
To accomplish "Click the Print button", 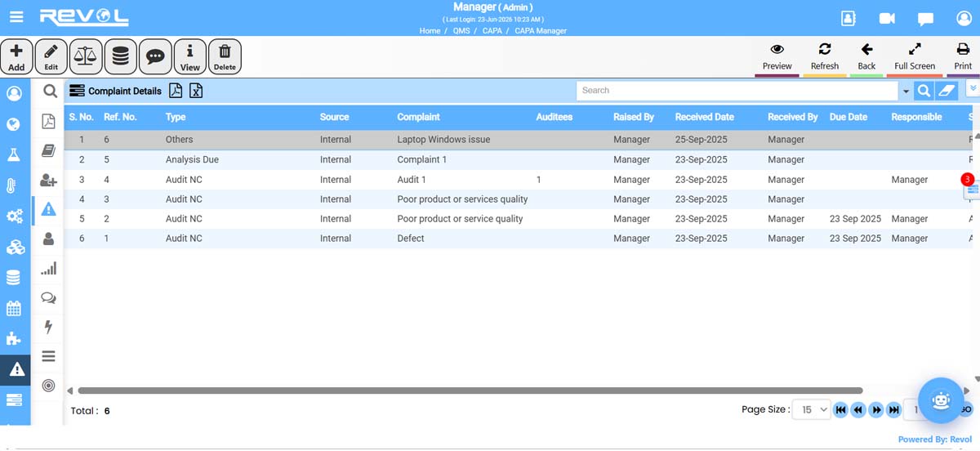I will coord(963,57).
